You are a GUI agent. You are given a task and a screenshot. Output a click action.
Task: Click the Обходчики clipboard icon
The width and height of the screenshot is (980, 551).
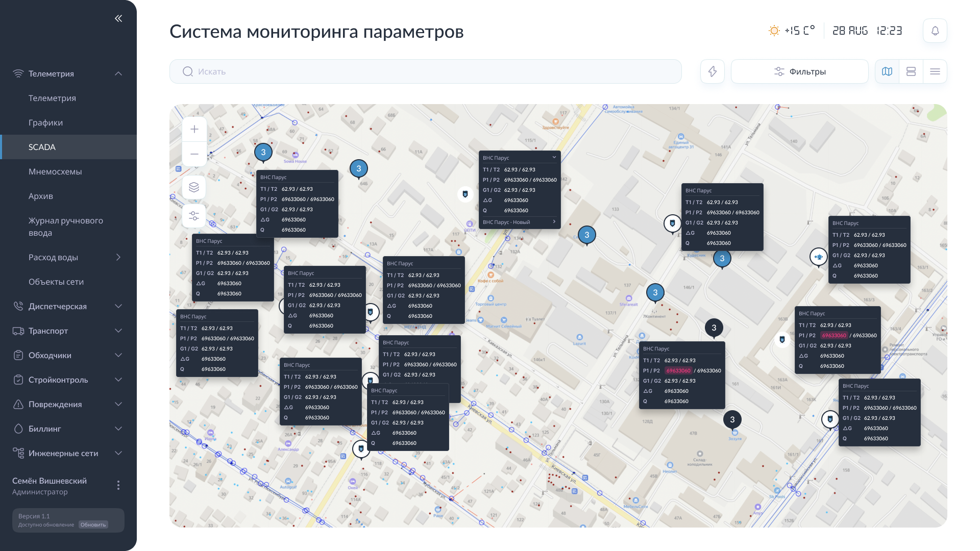[x=18, y=355]
